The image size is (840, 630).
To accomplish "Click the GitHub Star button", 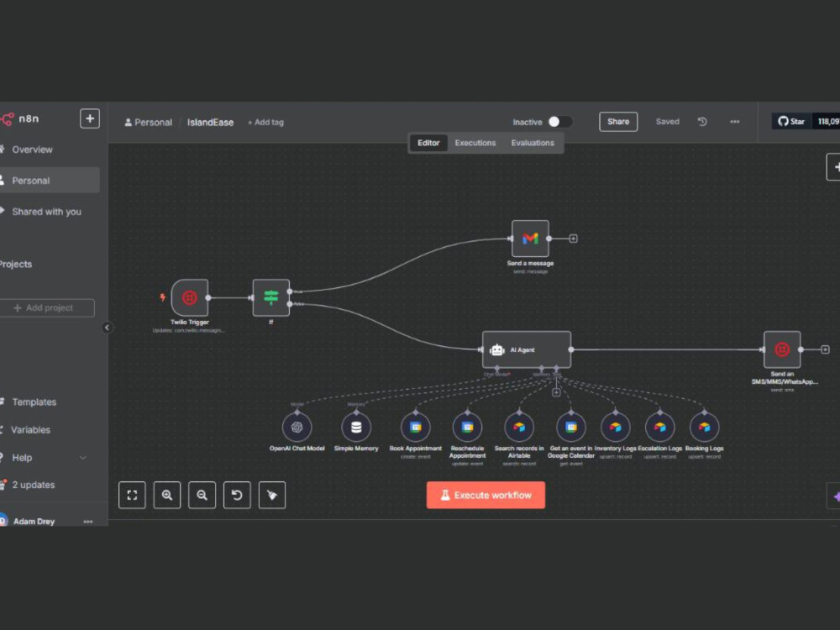I will (792, 122).
